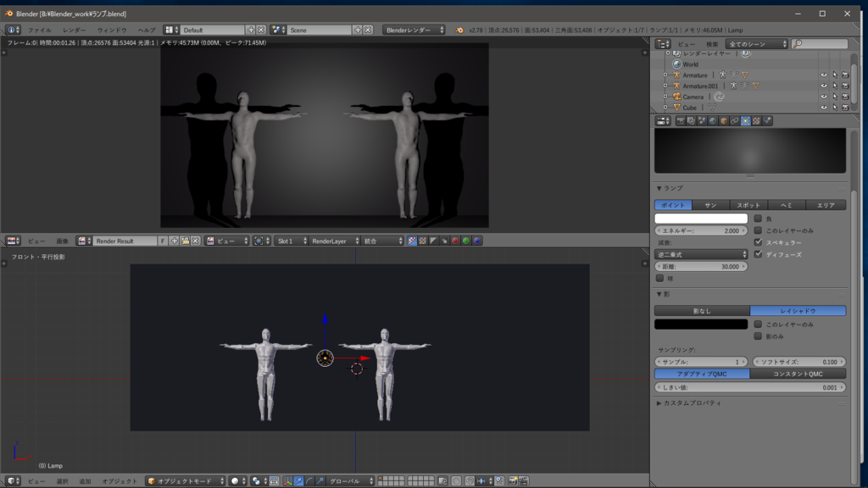The image size is (868, 488).
Task: Expand the カスタムプロパティ panel
Action: pyautogui.click(x=688, y=402)
